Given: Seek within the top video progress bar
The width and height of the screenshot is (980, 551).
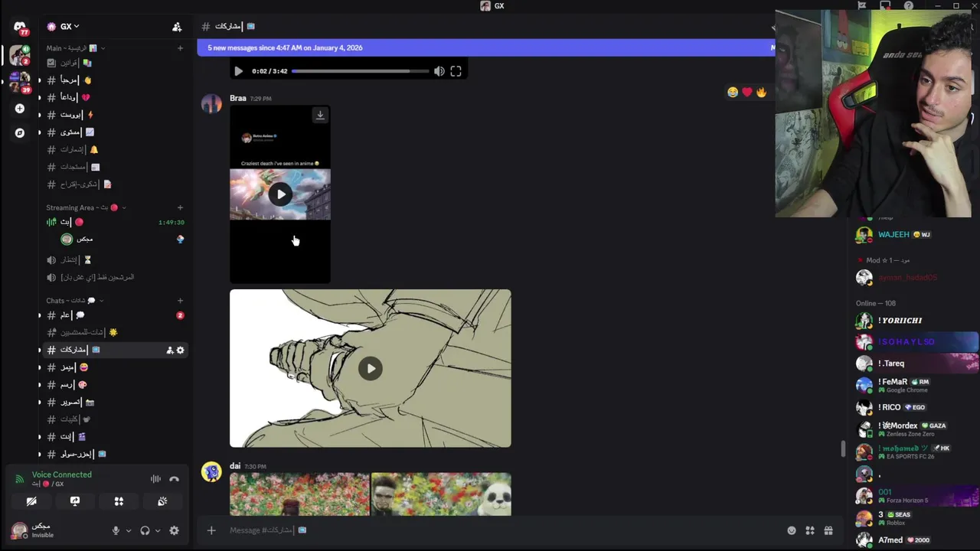Looking at the screenshot, I should point(360,71).
